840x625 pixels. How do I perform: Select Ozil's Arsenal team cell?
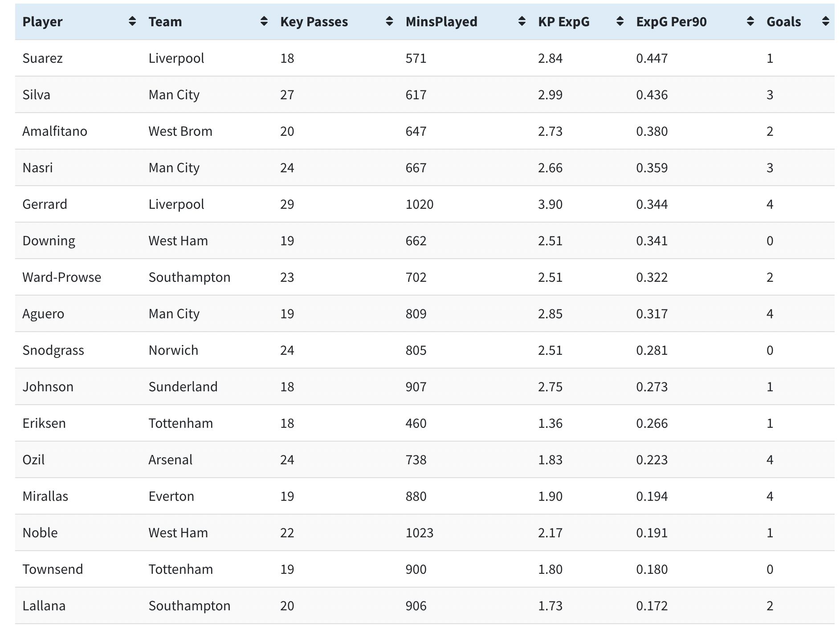(x=170, y=460)
